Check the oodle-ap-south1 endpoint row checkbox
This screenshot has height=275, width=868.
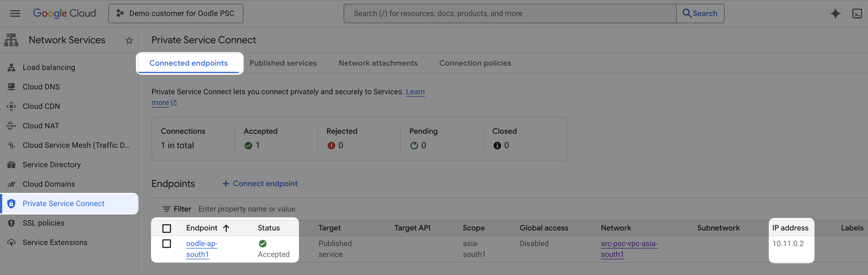point(167,243)
